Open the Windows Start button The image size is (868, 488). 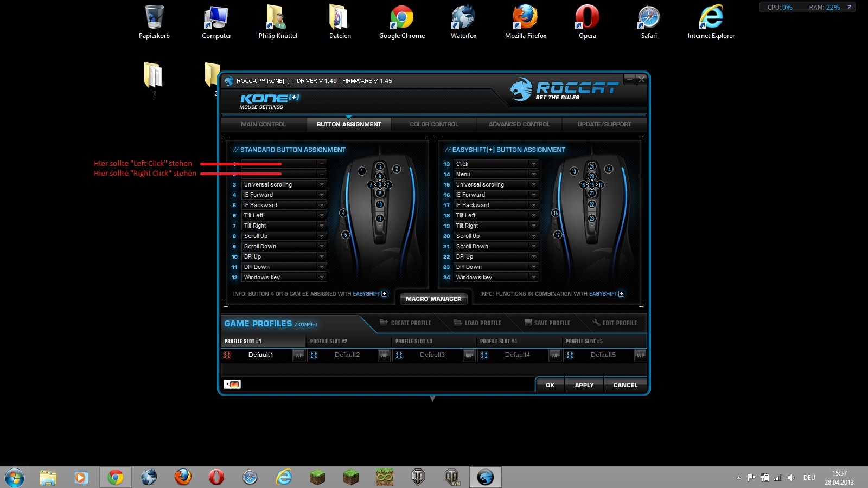coord(15,477)
